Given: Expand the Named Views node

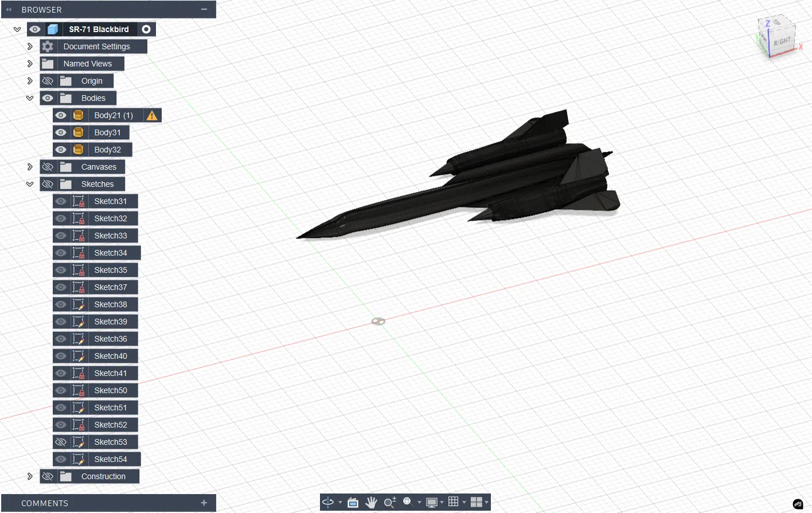Looking at the screenshot, I should tap(30, 64).
